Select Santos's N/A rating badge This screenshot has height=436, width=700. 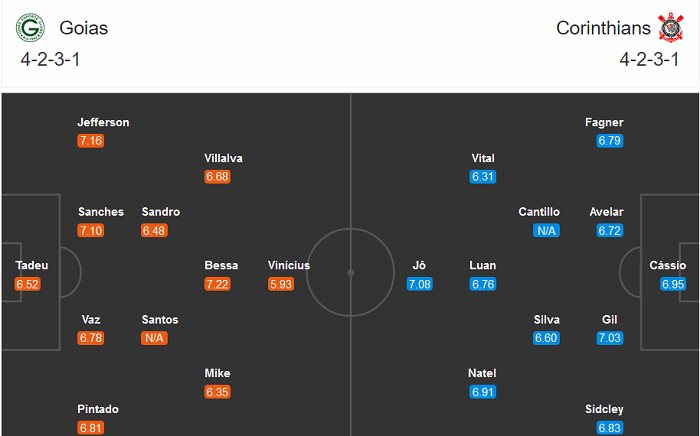tap(155, 338)
